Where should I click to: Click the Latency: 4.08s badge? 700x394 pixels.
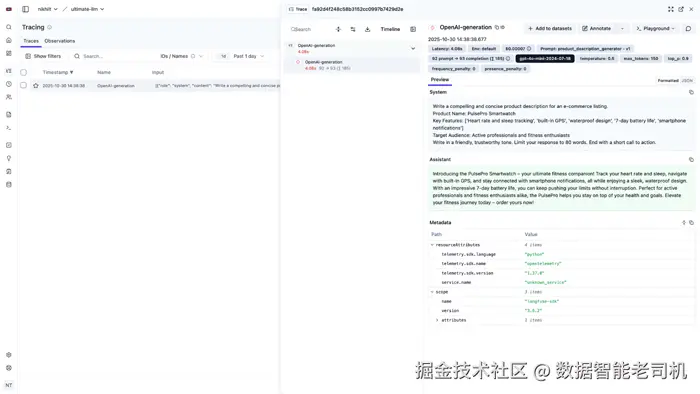(447, 49)
